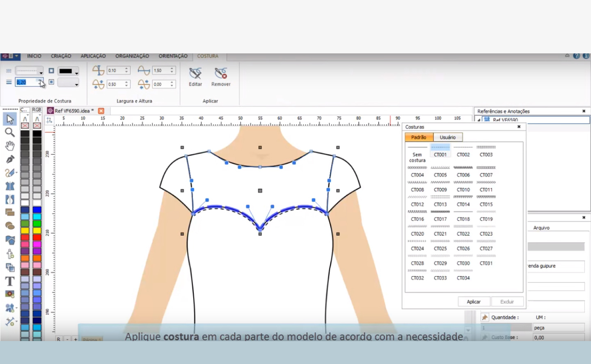The height and width of the screenshot is (364, 591).
Task: Pick the green swatch in C palette
Action: [x=25, y=223]
